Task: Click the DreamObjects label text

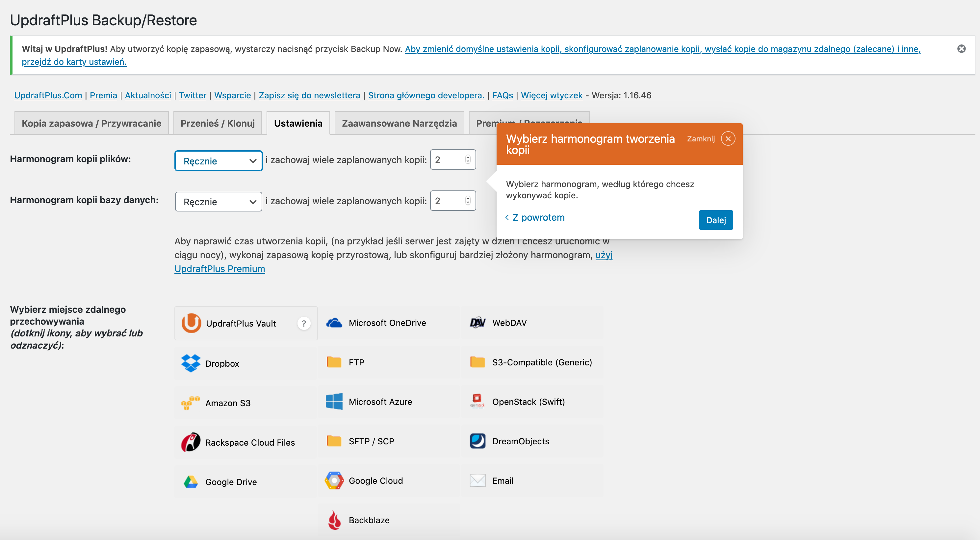Action: click(x=520, y=441)
